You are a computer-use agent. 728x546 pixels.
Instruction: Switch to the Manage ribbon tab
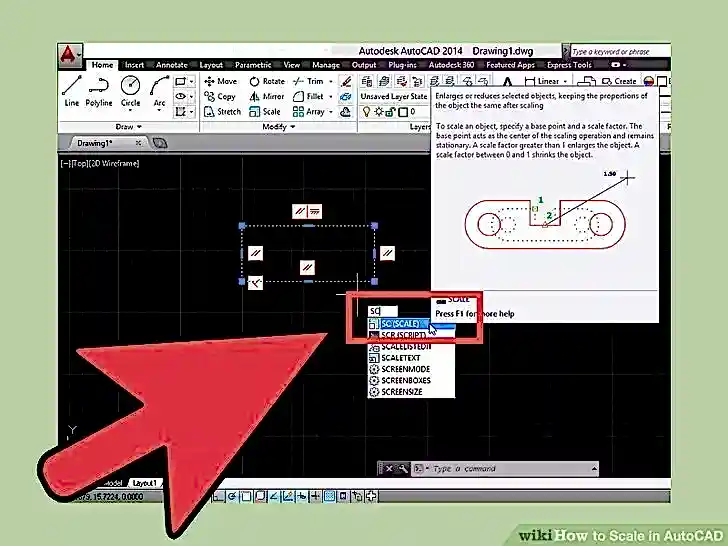pos(325,65)
